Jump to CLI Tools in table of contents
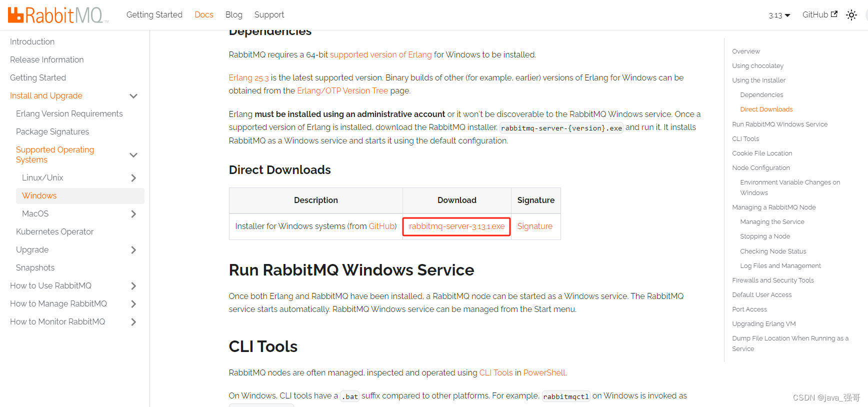The width and height of the screenshot is (868, 407). [x=745, y=138]
